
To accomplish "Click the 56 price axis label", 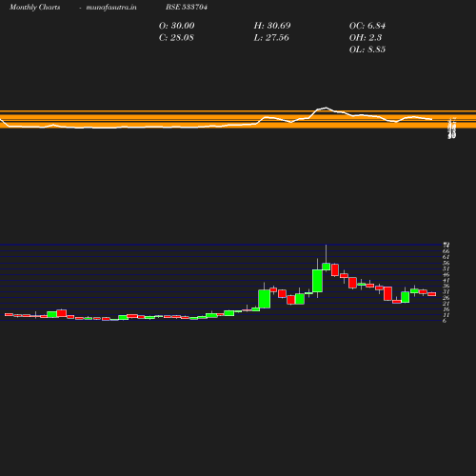I will [446, 263].
